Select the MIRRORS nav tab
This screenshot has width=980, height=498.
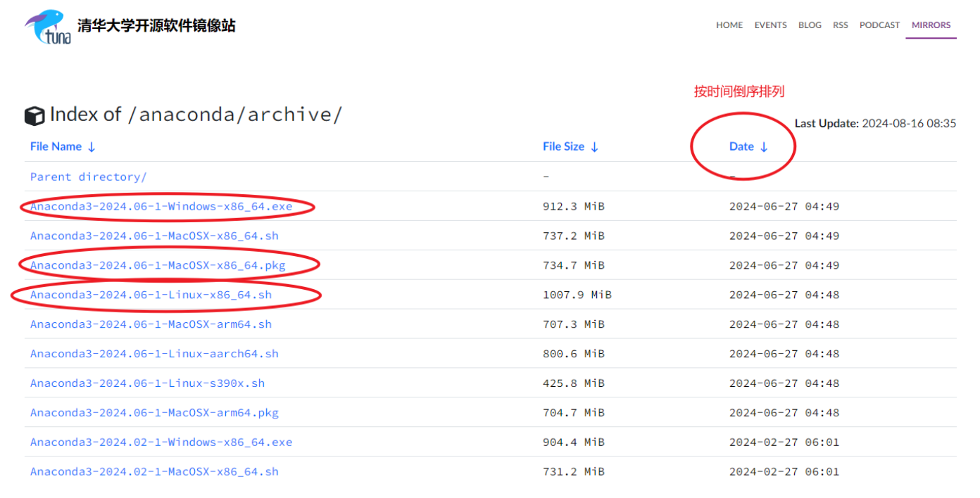(x=931, y=25)
